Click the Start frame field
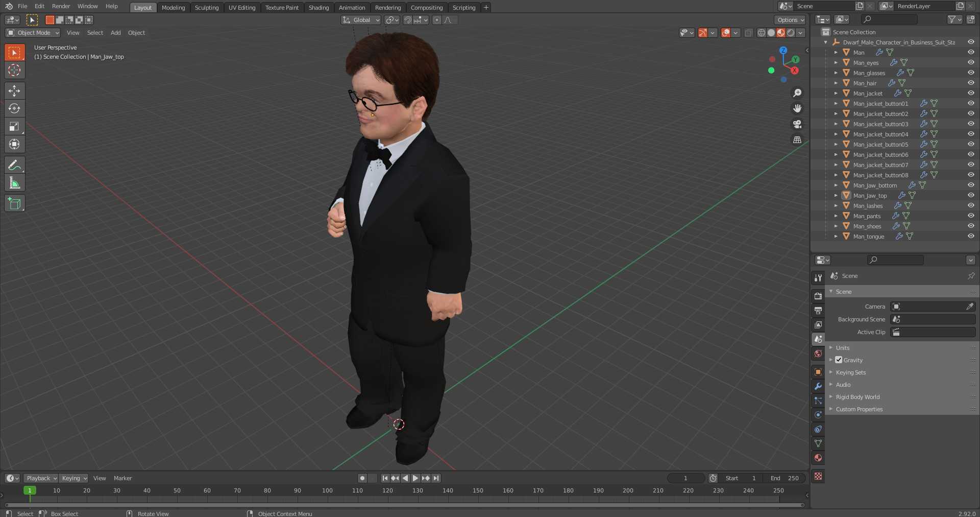 pos(741,478)
